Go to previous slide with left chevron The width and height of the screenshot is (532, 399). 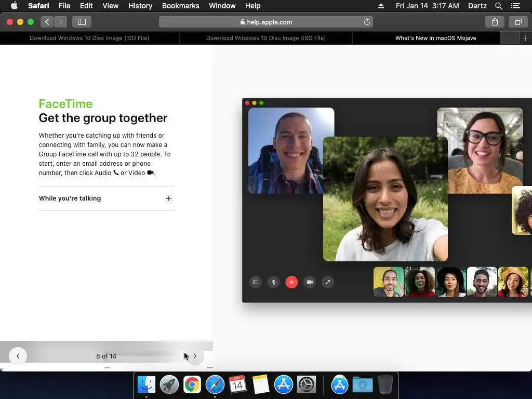tap(18, 356)
